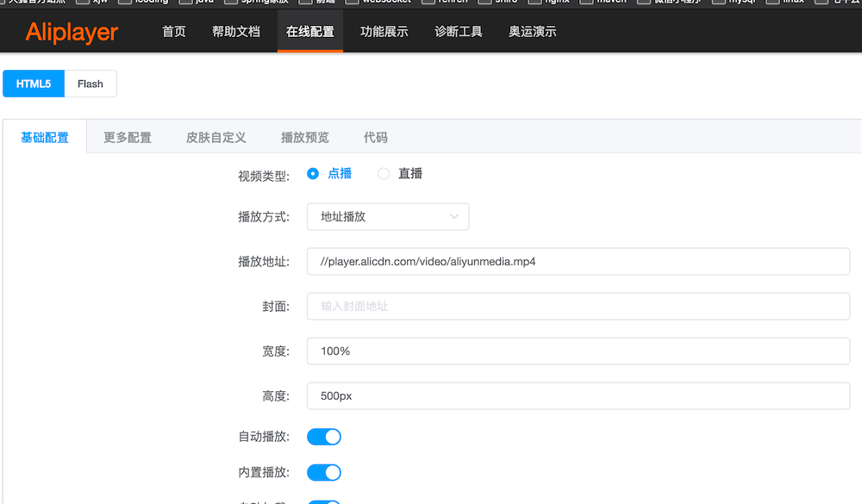Switch to the 更多配置 tab
Screen dimensions: 862x504
(128, 137)
